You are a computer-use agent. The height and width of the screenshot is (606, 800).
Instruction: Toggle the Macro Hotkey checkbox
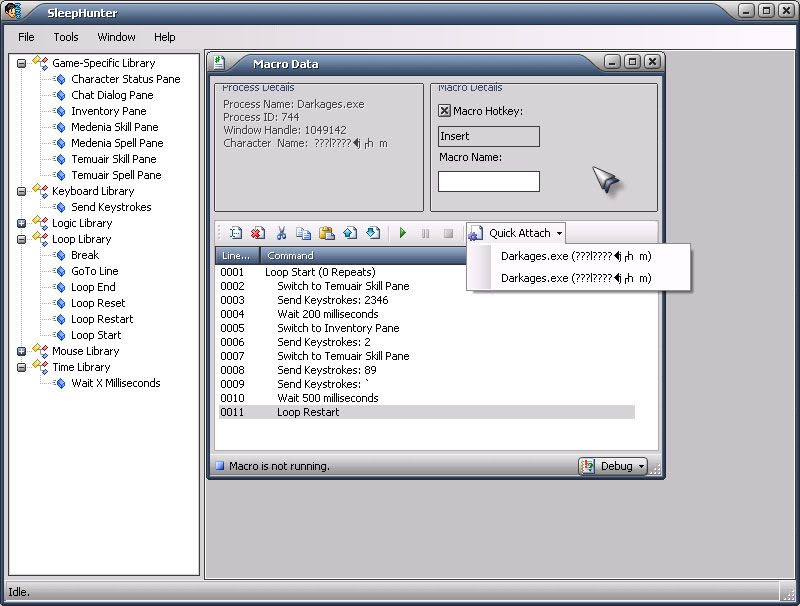(444, 111)
